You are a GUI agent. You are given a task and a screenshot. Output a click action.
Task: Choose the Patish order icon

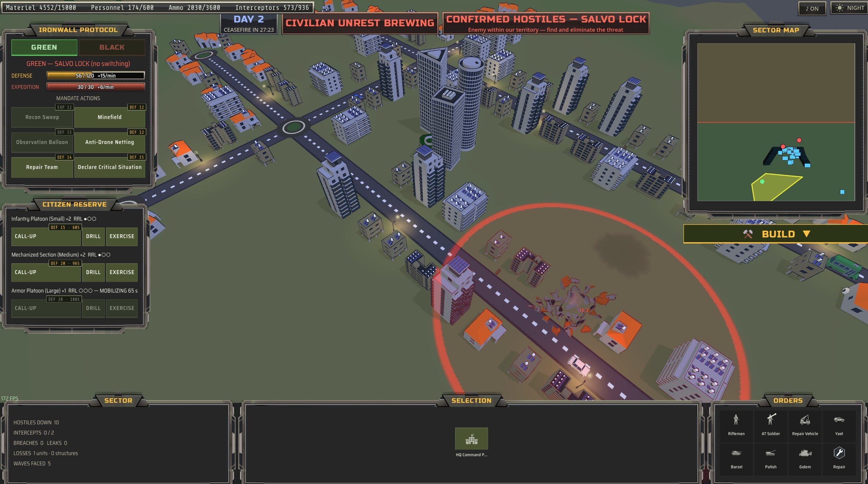770,459
